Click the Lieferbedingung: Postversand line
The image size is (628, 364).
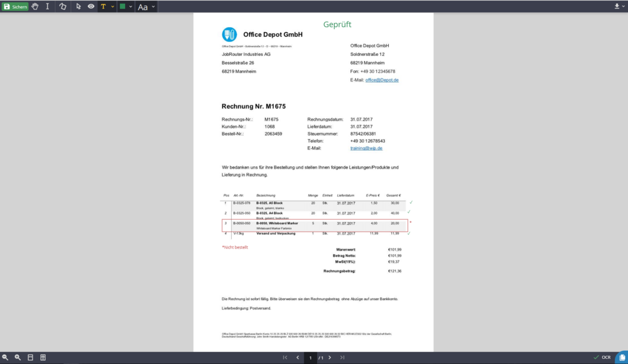pos(246,308)
